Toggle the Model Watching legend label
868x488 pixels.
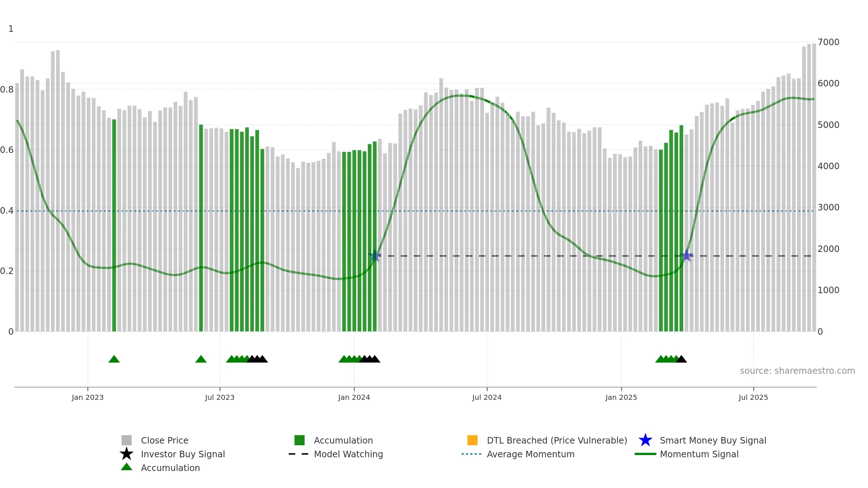click(348, 454)
